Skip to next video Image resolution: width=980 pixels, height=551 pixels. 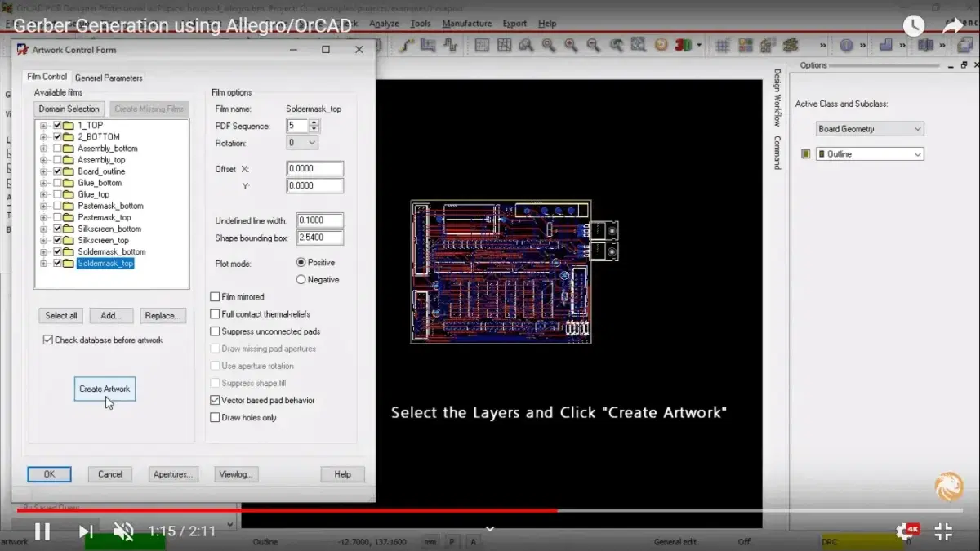click(x=85, y=531)
